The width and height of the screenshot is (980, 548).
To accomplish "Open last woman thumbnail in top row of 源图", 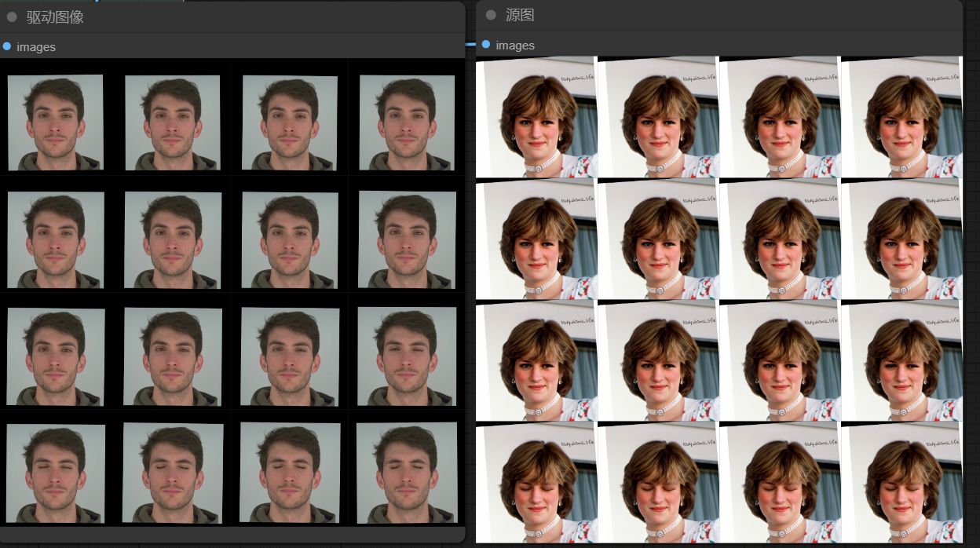I will 901,117.
